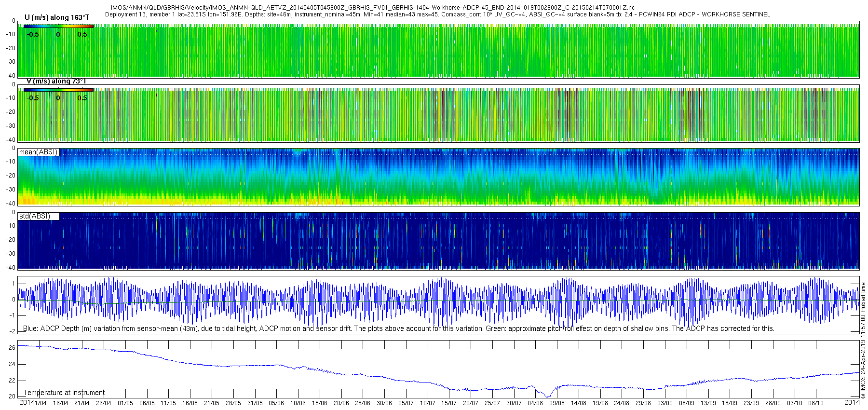
Task: Select the 03/09 date tick
Action: coord(665,403)
